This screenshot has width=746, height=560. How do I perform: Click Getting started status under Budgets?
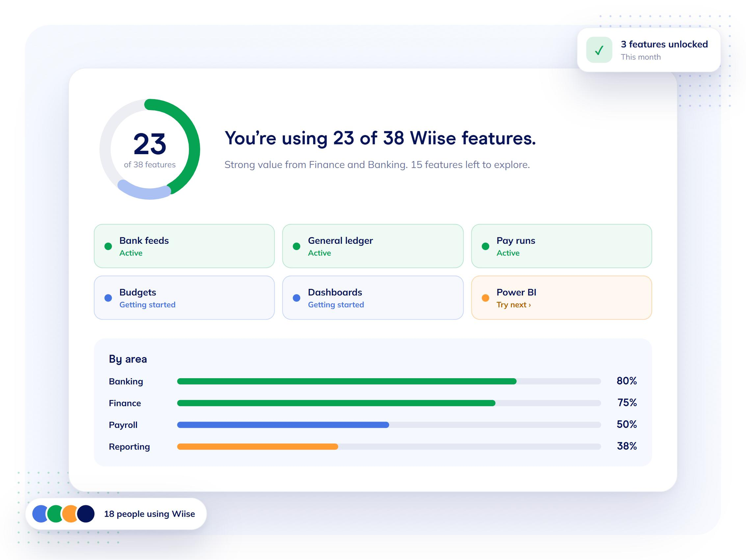coord(147,305)
